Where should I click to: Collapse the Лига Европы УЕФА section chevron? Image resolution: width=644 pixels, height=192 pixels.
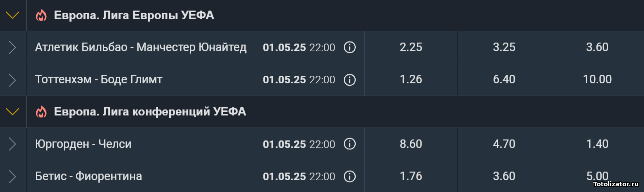[x=12, y=16]
